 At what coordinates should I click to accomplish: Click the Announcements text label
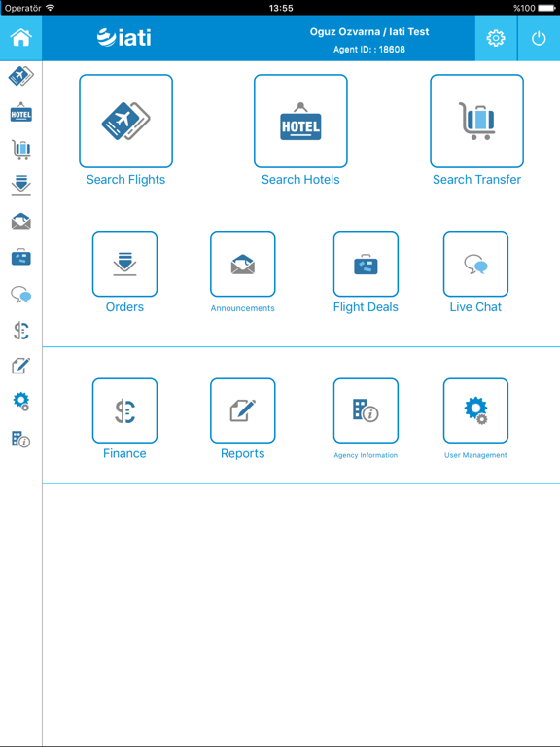243,308
